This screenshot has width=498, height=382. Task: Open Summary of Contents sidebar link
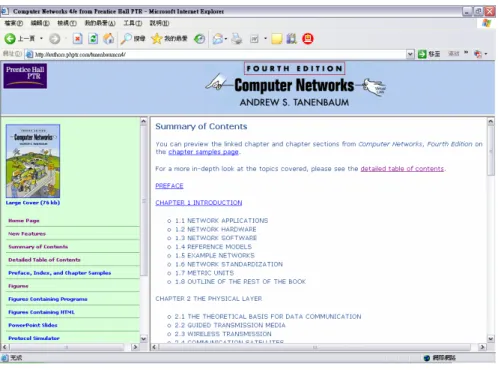click(x=38, y=247)
